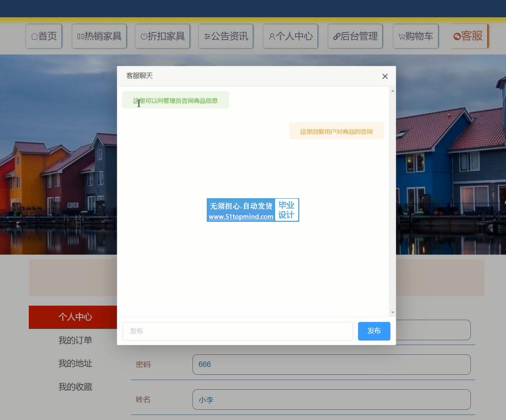Image resolution: width=506 pixels, height=420 pixels.
Task: Click the icon next to 热销家具
Action: click(80, 37)
